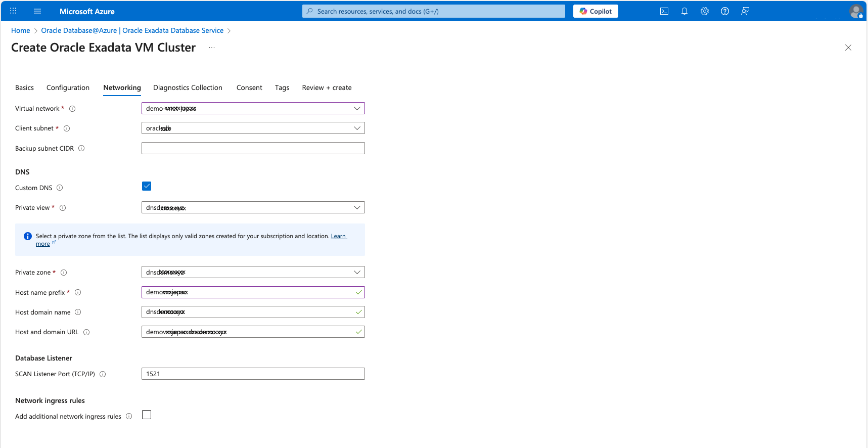Go to the Review + create tab
868x448 pixels.
(327, 87)
